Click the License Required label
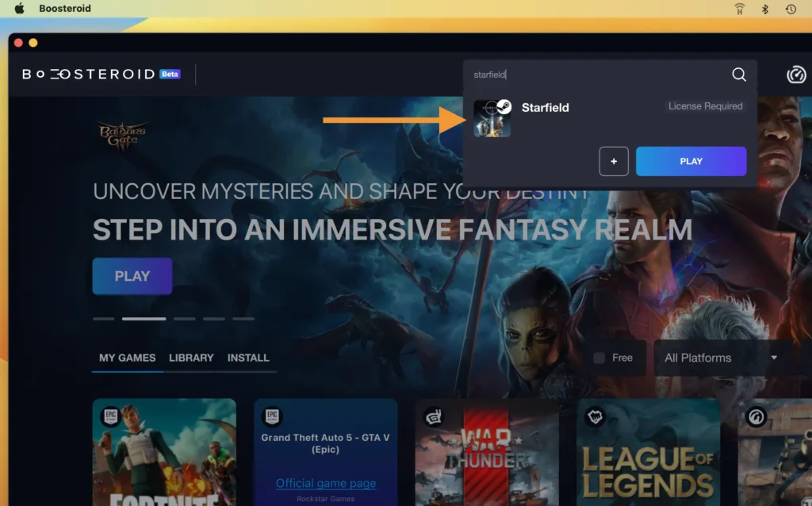Image resolution: width=812 pixels, height=506 pixels. (x=705, y=106)
